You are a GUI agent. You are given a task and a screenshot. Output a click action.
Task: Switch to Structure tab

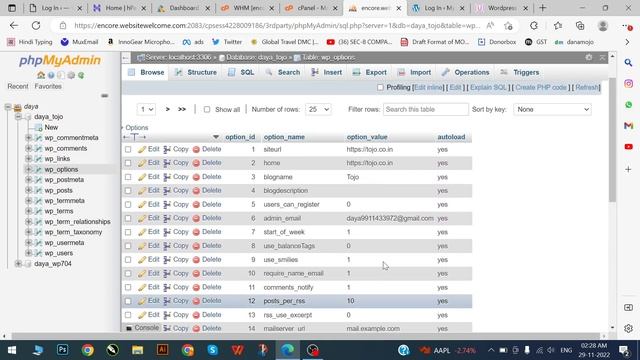coord(196,72)
